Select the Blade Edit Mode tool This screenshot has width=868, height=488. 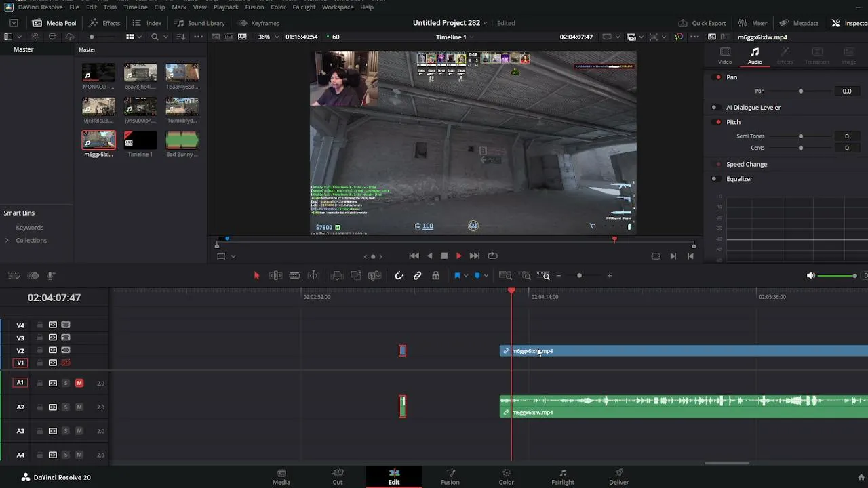(294, 276)
